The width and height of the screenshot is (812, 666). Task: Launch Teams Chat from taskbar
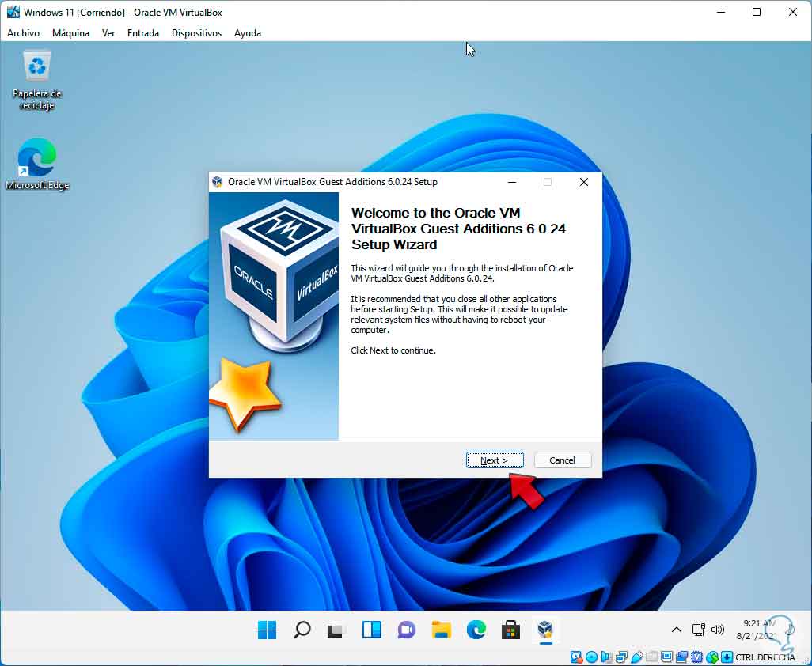[x=407, y=630]
